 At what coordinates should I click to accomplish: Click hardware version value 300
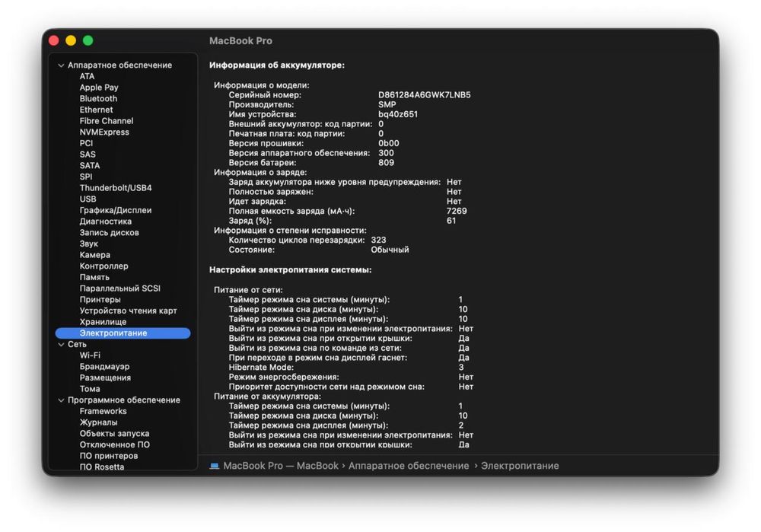pyautogui.click(x=386, y=153)
